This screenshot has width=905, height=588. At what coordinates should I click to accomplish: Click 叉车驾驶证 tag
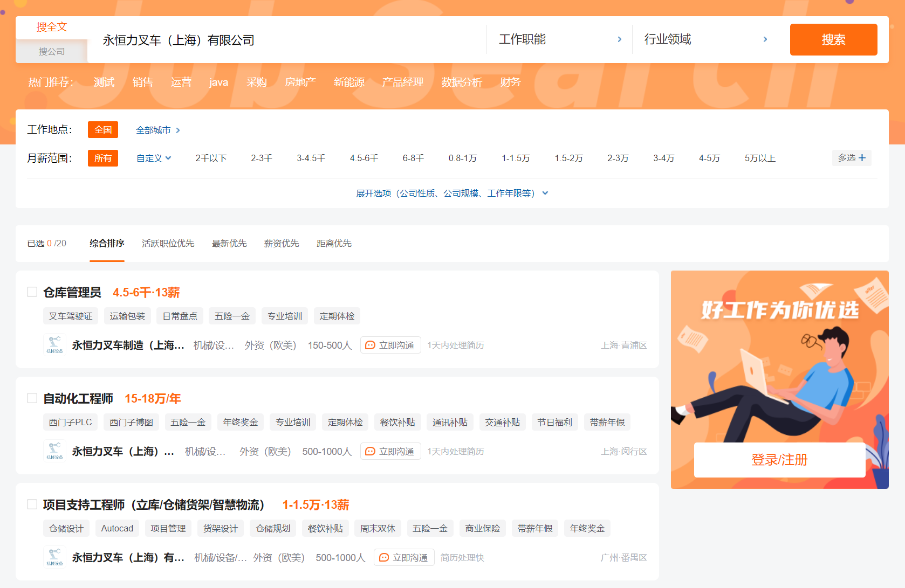pyautogui.click(x=71, y=316)
